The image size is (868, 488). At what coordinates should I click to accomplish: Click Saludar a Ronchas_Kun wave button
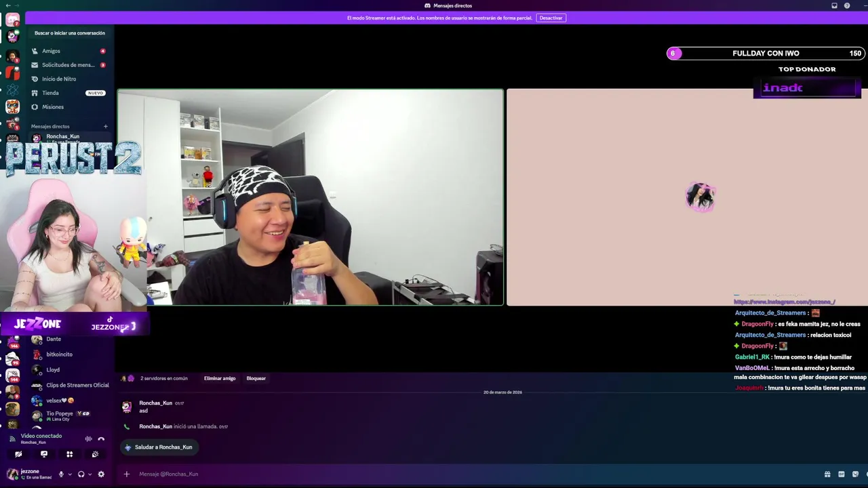(x=159, y=447)
